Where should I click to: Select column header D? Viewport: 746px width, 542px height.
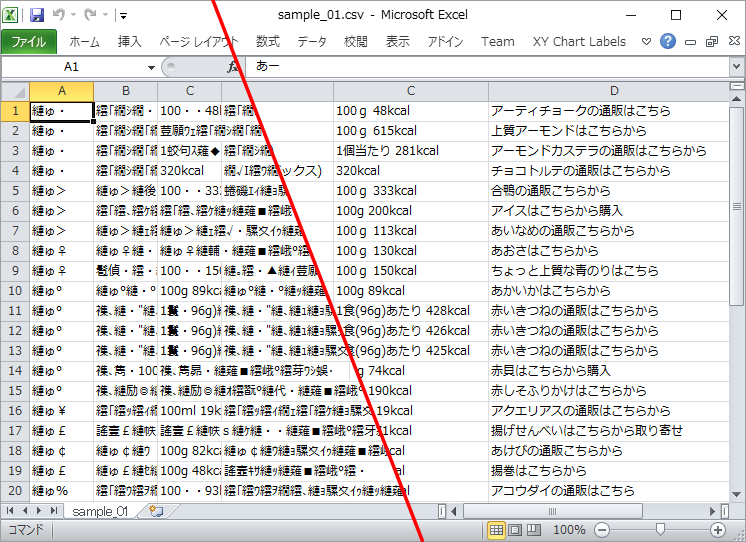[x=614, y=91]
